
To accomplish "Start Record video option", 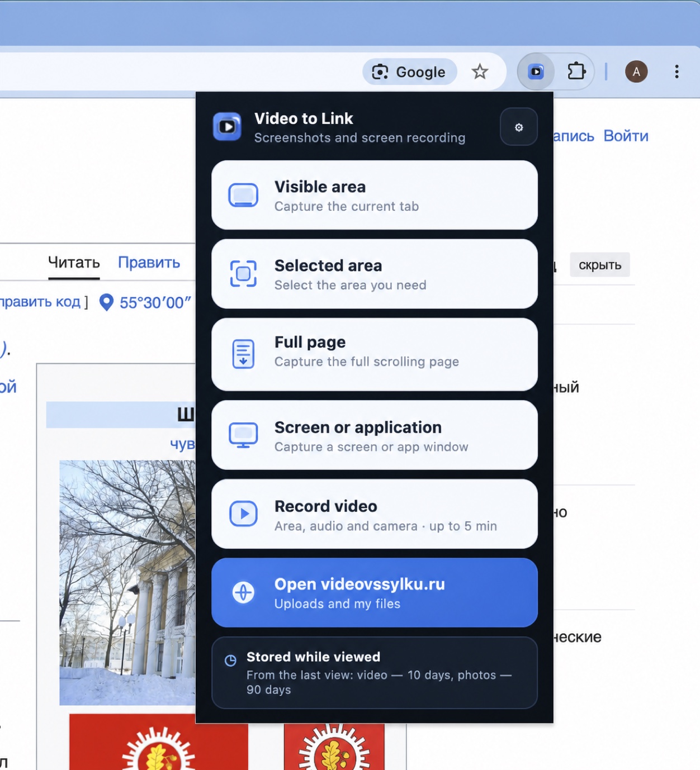I will (375, 514).
